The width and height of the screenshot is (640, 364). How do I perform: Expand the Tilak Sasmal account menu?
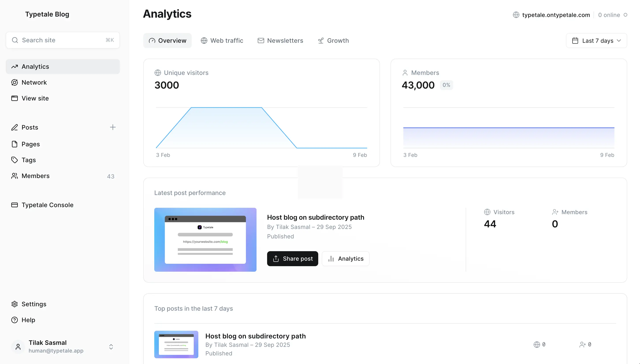pyautogui.click(x=111, y=347)
